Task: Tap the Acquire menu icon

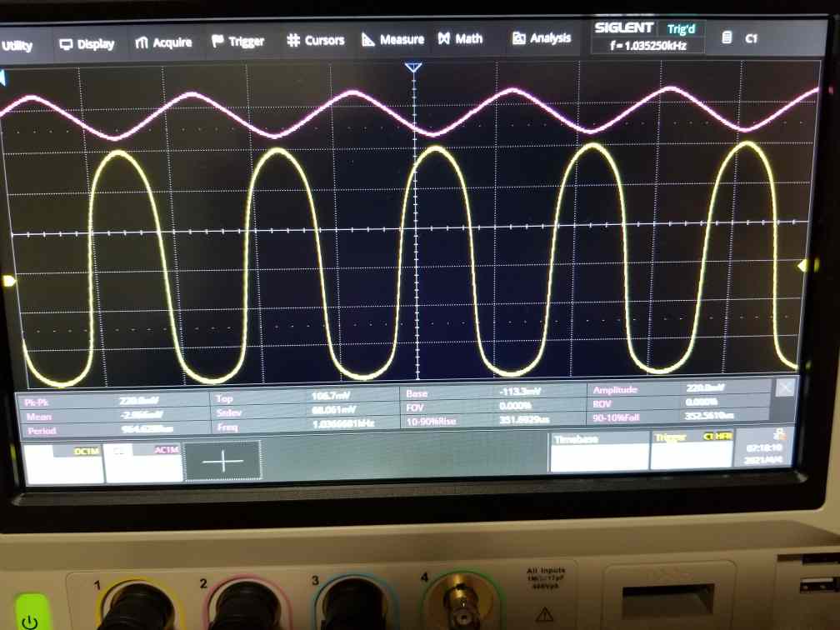Action: pos(142,42)
